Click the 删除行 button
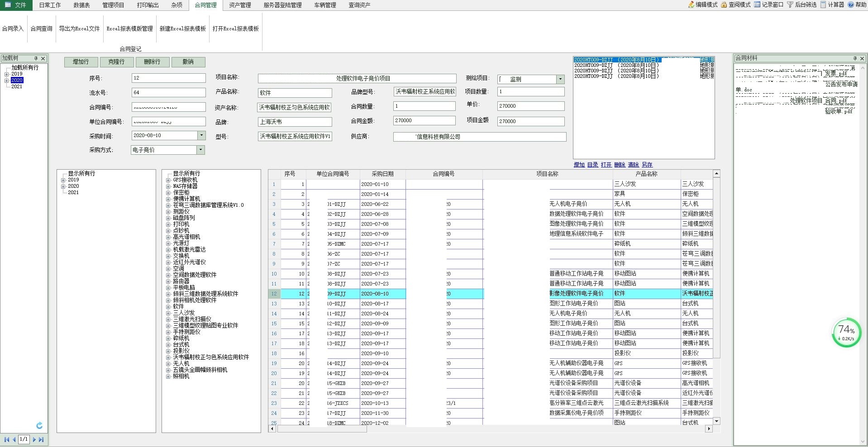Screen dimensions: 868x447 point(152,62)
